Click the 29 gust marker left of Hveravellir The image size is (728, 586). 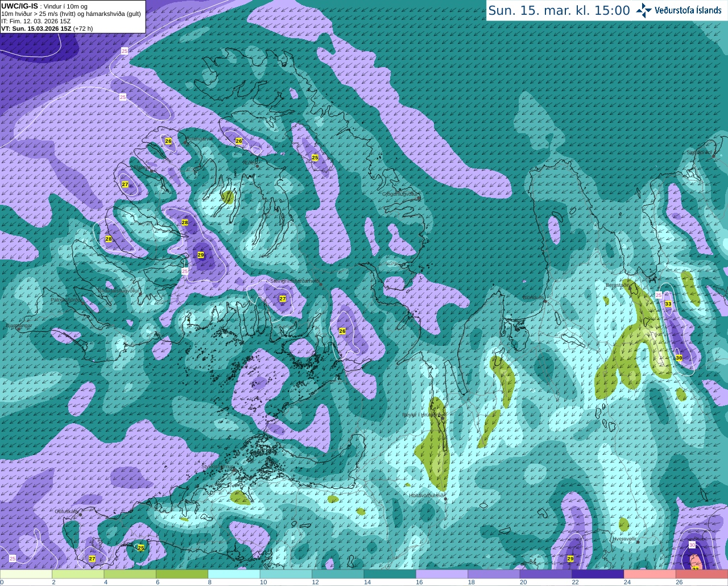570,559
